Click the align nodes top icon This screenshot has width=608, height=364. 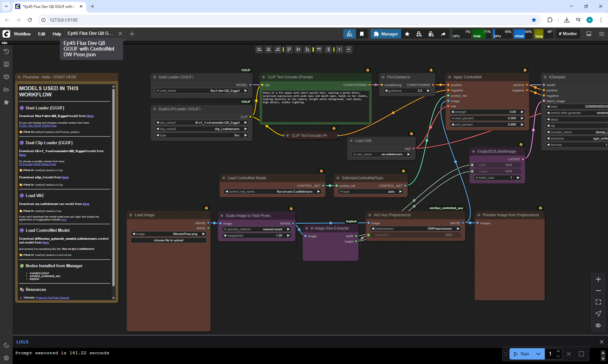tap(289, 49)
